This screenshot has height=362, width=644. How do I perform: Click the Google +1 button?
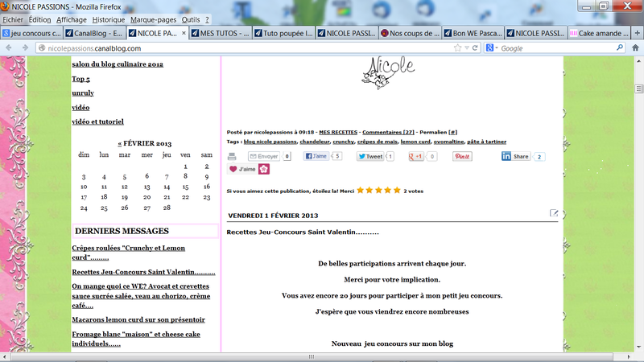(x=415, y=156)
